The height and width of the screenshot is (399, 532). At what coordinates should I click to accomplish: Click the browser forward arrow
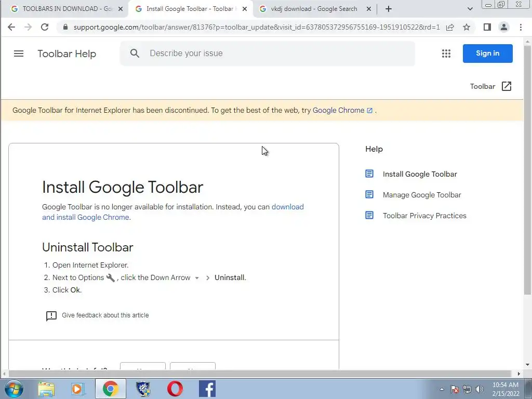tap(28, 27)
